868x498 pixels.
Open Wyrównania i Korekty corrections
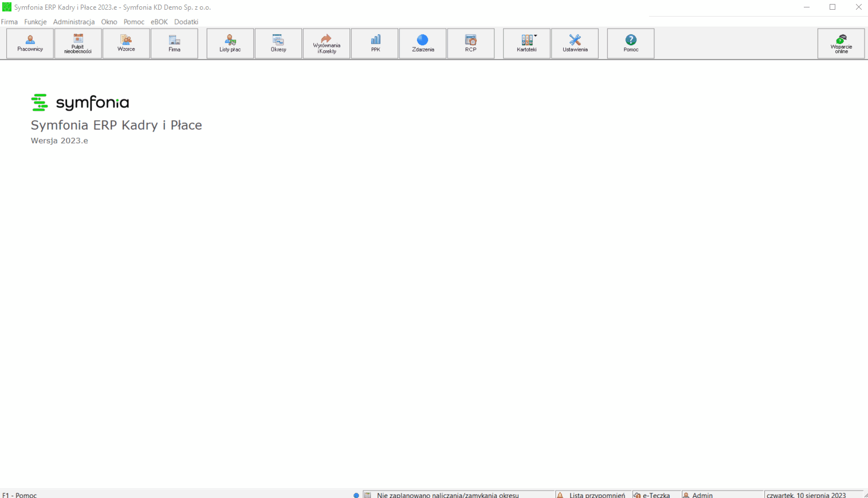pyautogui.click(x=327, y=44)
